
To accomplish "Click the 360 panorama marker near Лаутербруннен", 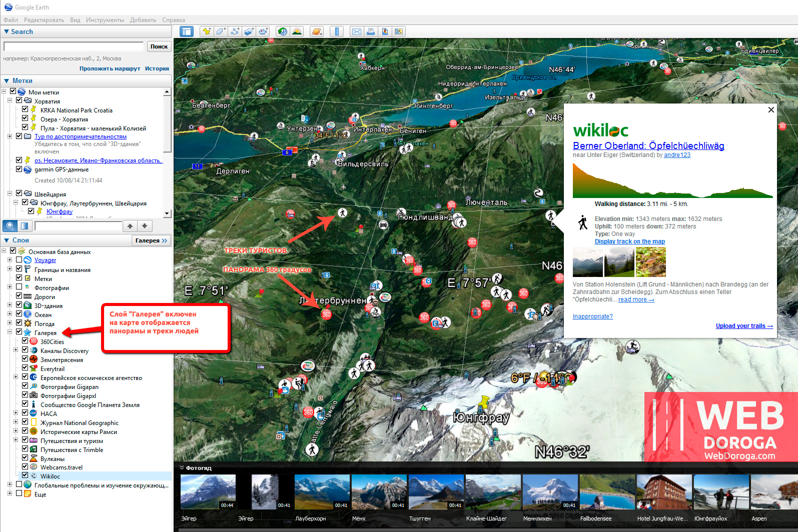I will tap(326, 314).
